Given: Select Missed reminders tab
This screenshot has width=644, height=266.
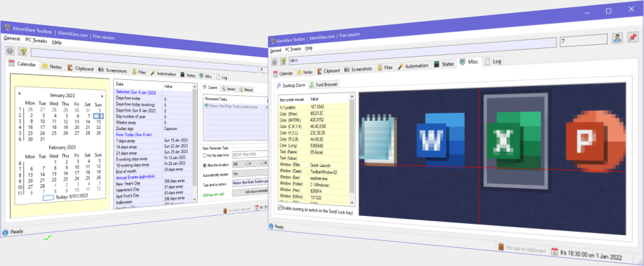Looking at the screenshot, I should pyautogui.click(x=247, y=89).
